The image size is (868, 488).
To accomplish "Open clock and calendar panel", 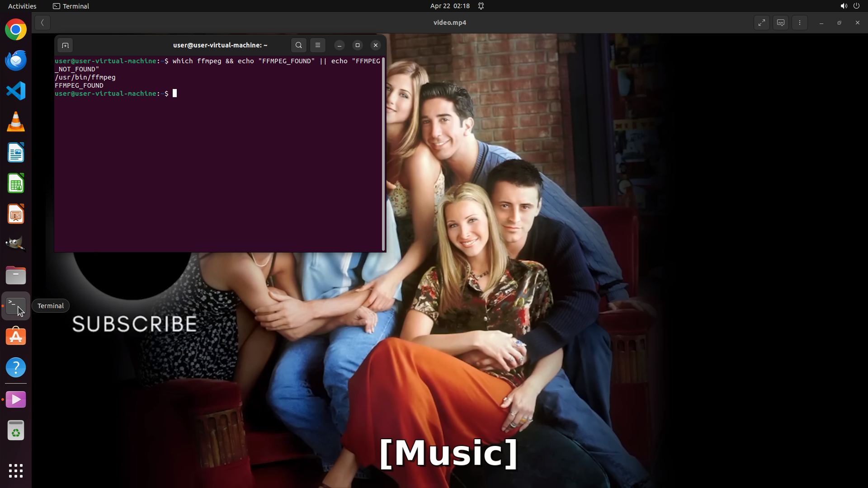I will [x=450, y=6].
